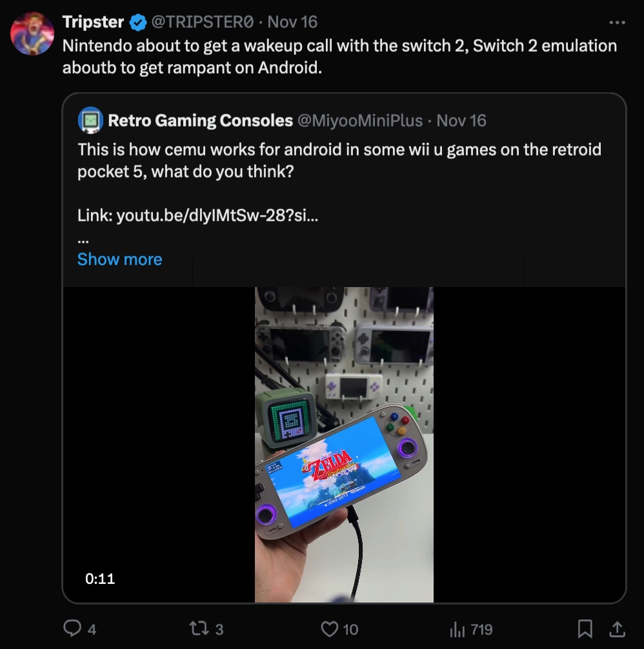Expand quoted tweet with Show more
This screenshot has width=644, height=649.
pyautogui.click(x=119, y=259)
